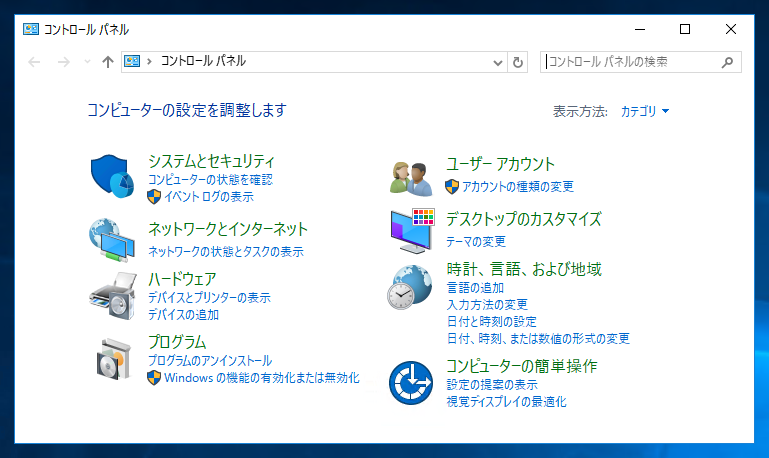
Task: Open the システムとセキュリティ shield icon
Action: [x=112, y=176]
